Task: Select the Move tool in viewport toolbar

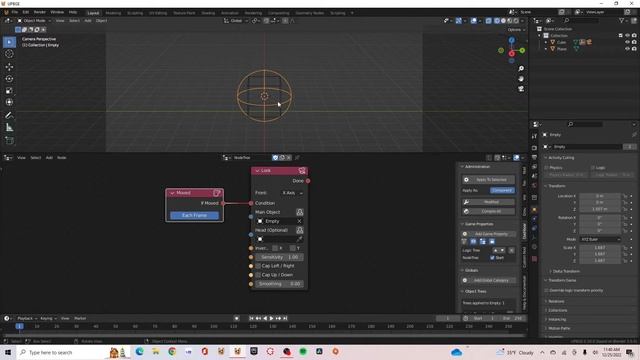Action: (9, 67)
